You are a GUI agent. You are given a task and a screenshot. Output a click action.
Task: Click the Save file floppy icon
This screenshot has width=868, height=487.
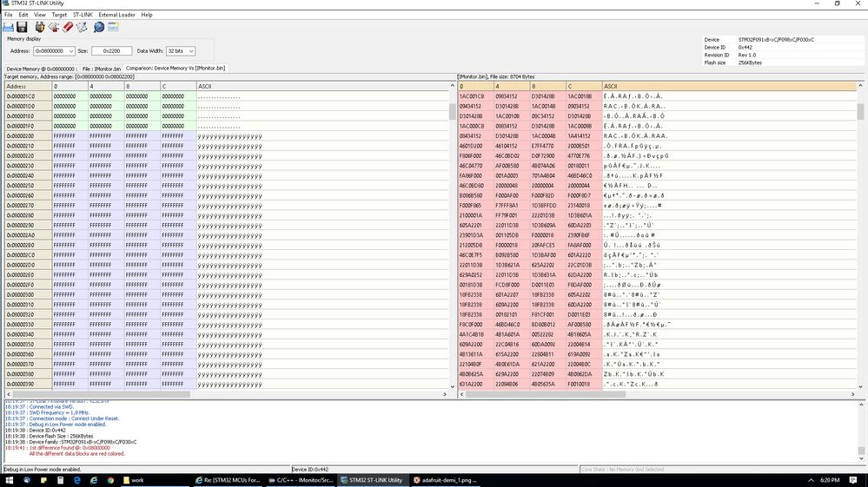[x=22, y=27]
